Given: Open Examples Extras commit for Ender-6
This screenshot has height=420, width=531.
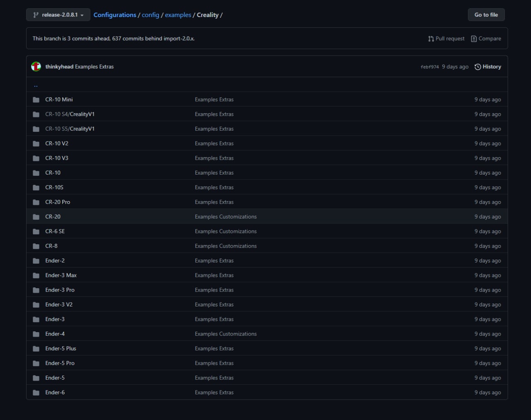Looking at the screenshot, I should [x=214, y=393].
